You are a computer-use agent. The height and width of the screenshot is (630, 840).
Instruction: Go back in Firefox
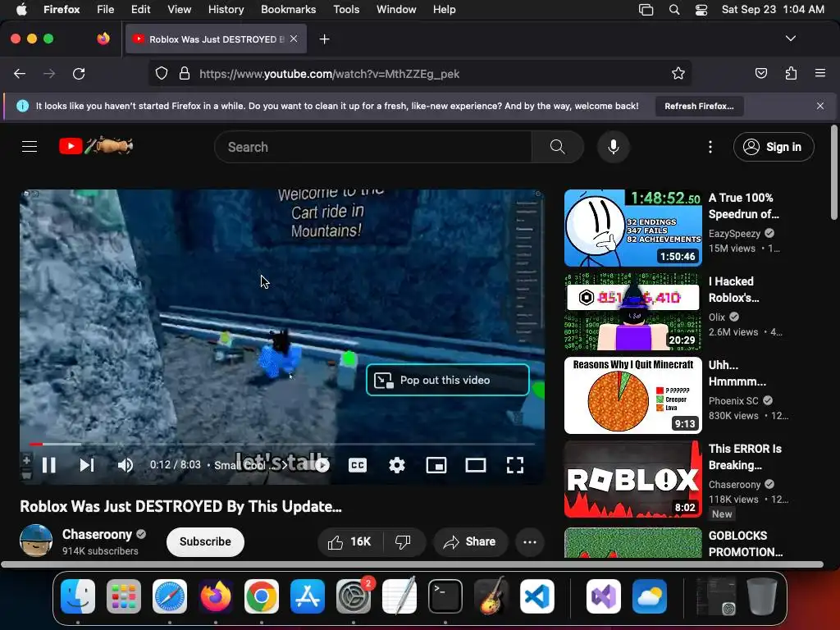20,73
